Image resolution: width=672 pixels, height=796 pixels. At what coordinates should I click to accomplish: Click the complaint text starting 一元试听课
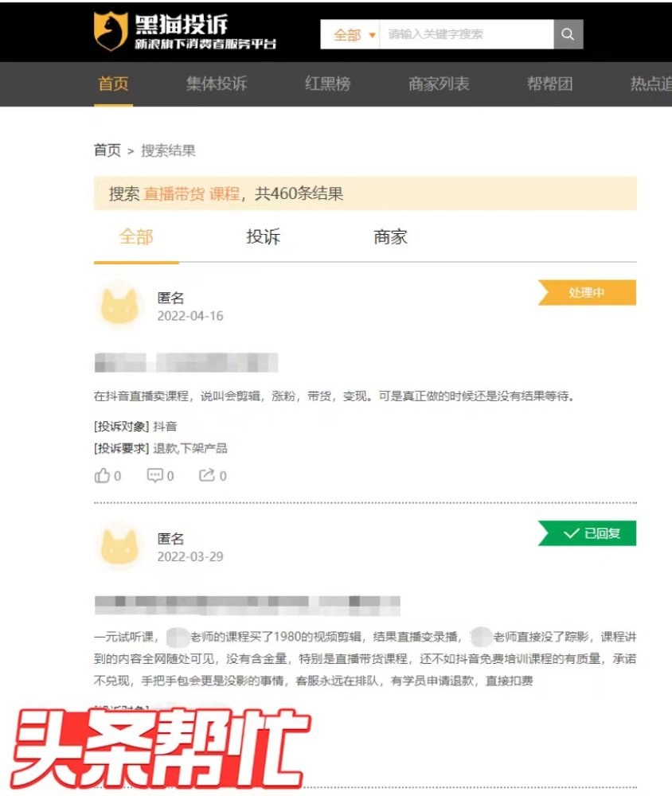pos(365,658)
